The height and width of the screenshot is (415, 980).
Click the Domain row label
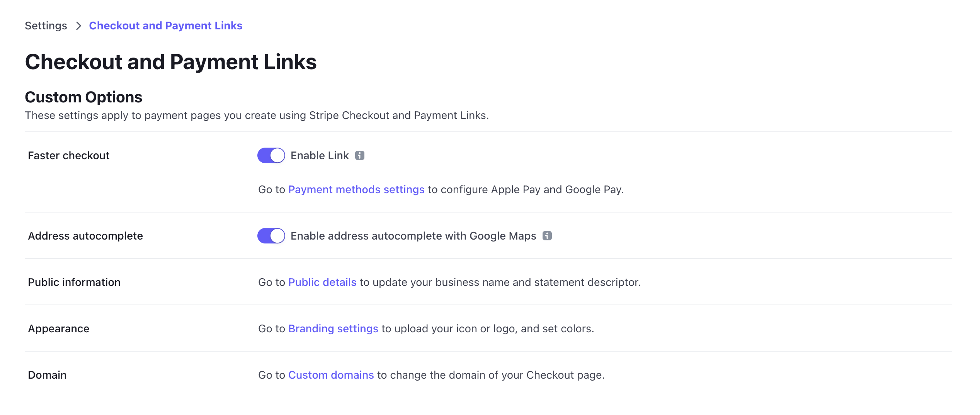click(47, 375)
